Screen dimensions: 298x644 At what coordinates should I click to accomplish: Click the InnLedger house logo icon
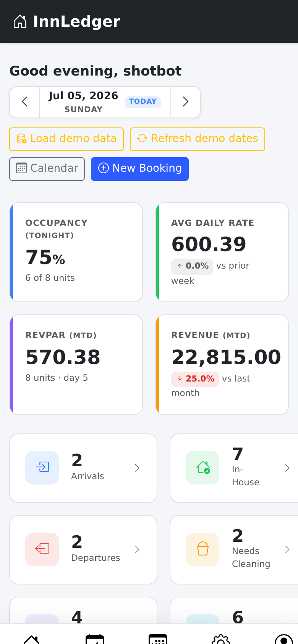point(20,21)
